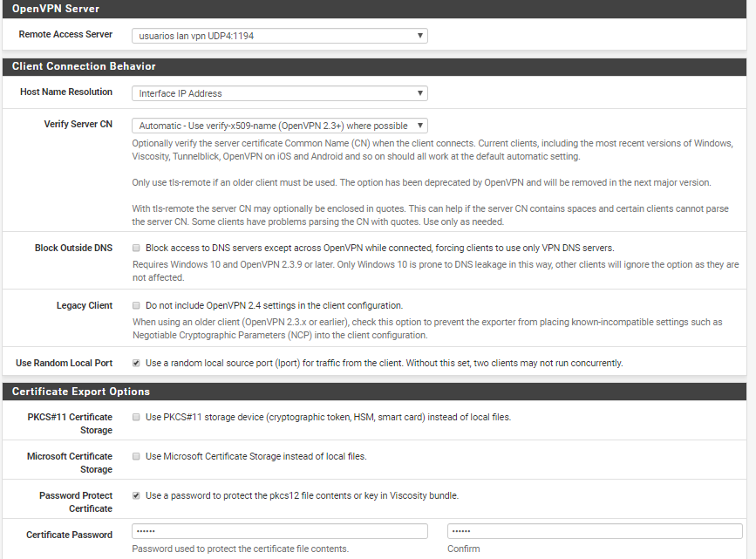The height and width of the screenshot is (559, 756).
Task: Tick the Microsoft Certificate Storage checkbox
Action: click(136, 456)
